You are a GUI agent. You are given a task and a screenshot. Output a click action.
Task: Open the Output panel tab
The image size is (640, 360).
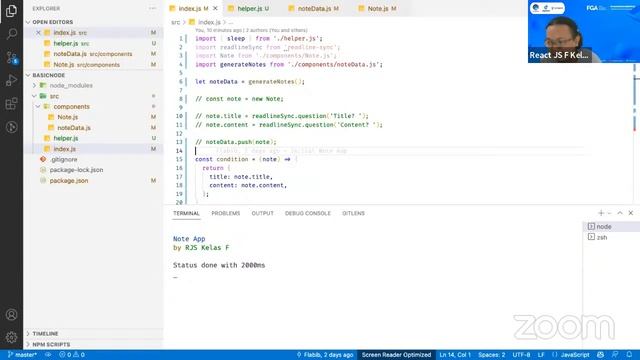click(x=262, y=213)
